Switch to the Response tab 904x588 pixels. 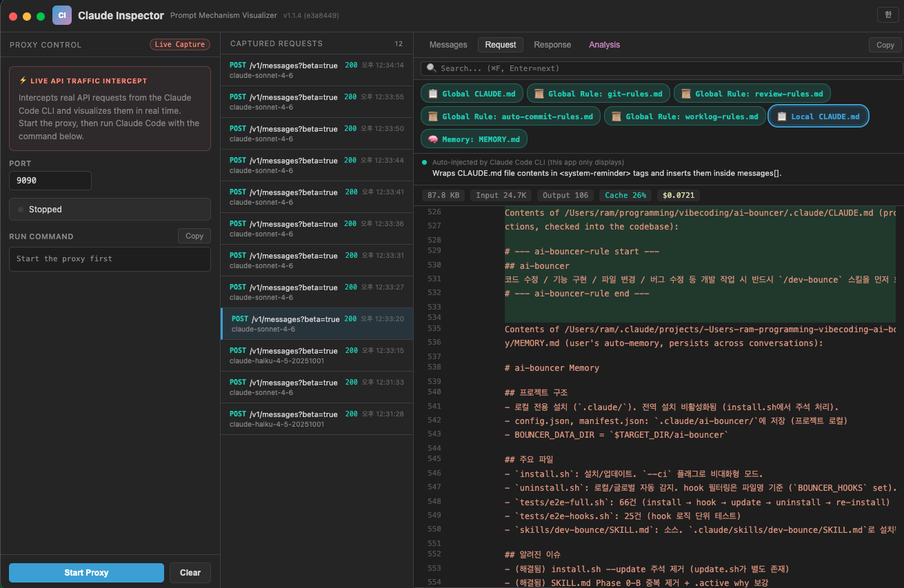point(552,45)
